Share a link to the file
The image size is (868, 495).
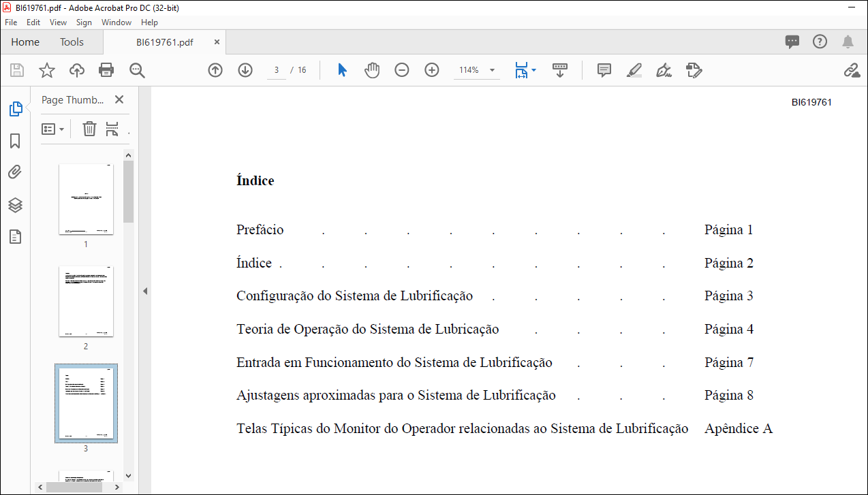point(851,70)
